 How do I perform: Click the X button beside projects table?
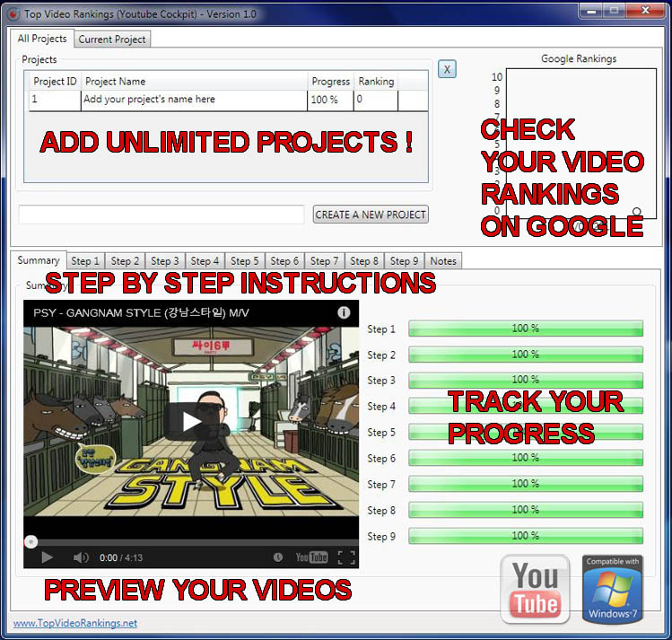(447, 69)
